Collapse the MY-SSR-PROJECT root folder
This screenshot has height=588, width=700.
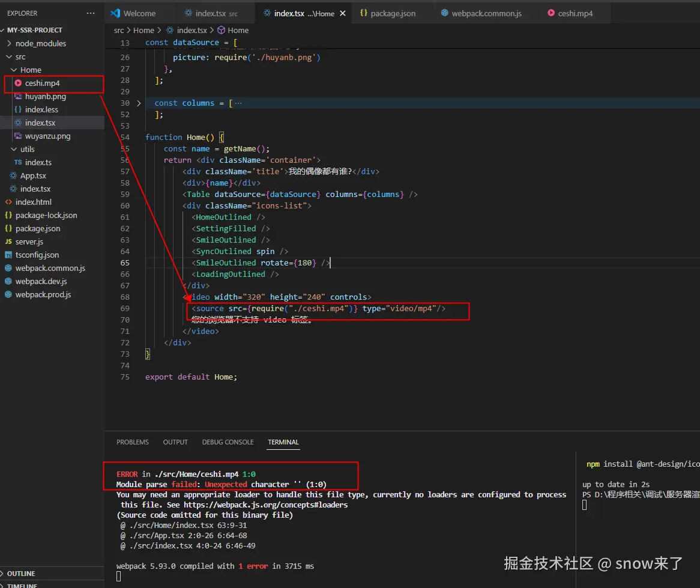click(x=3, y=30)
